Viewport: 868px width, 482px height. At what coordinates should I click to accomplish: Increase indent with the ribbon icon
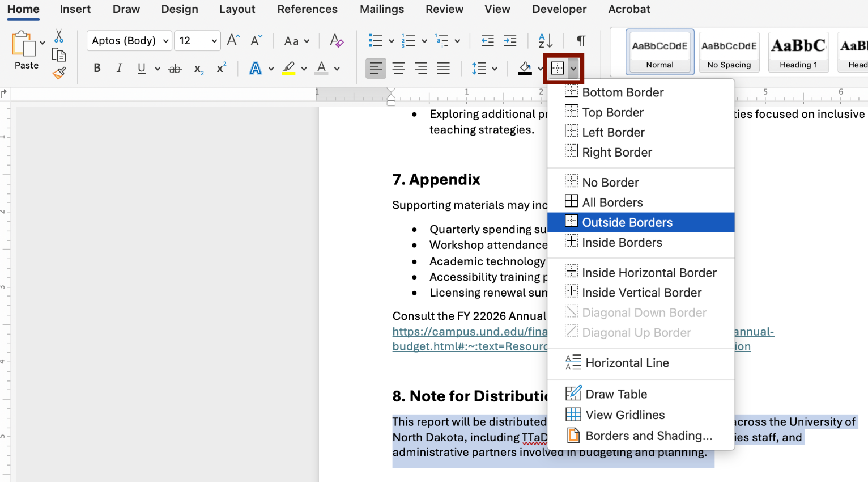click(510, 41)
